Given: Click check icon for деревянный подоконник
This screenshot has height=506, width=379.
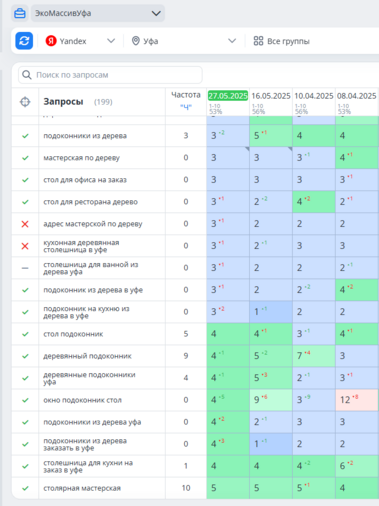Looking at the screenshot, I should coord(25,356).
